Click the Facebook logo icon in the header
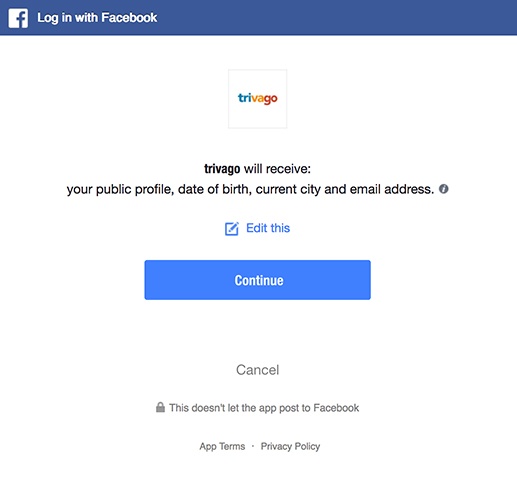 (18, 18)
